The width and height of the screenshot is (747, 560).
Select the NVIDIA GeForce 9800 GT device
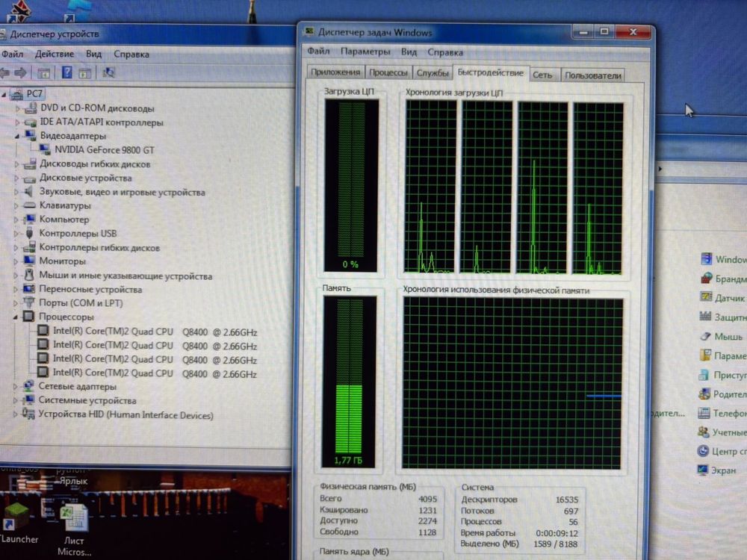coord(105,150)
